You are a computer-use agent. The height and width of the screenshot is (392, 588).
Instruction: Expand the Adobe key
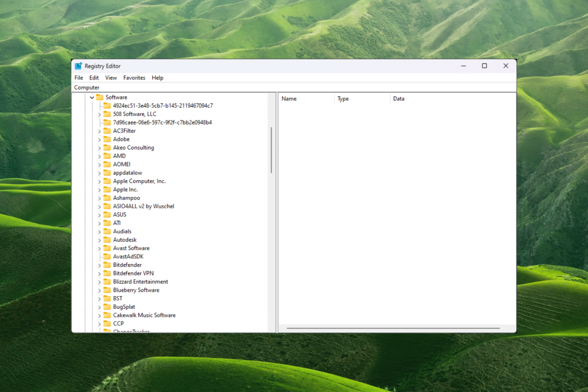pyautogui.click(x=99, y=139)
